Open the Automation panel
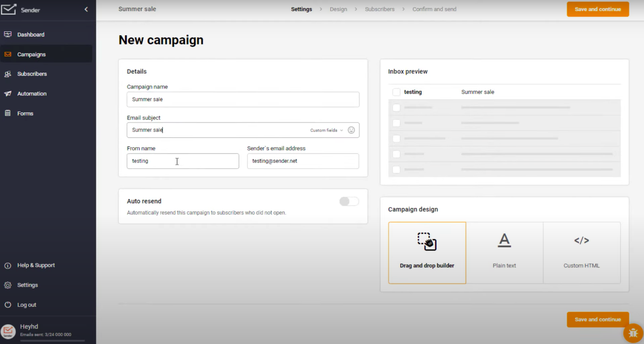Screen dimensions: 644x344 coord(32,93)
